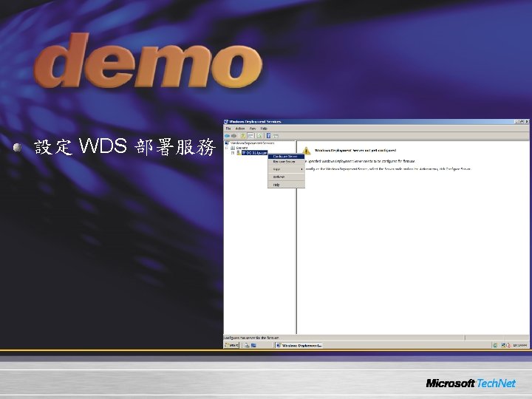Click the network system tray icon
This screenshot has height=399, width=532.
[x=503, y=345]
